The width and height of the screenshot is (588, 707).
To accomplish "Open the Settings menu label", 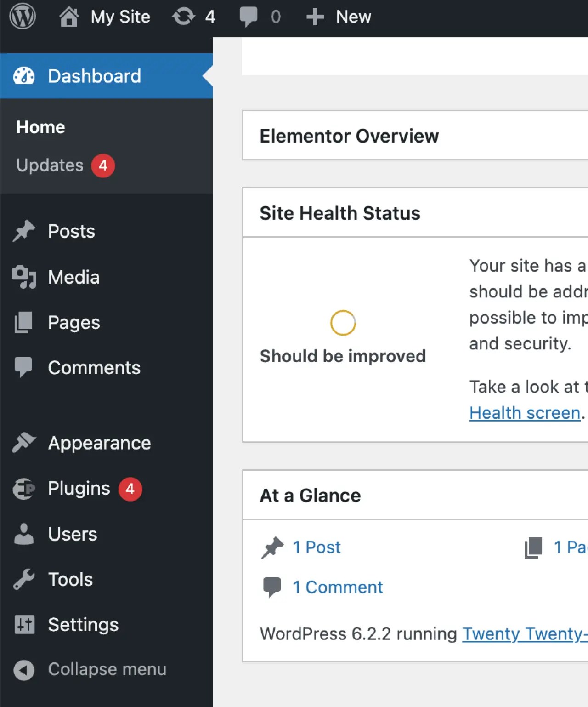I will (83, 625).
